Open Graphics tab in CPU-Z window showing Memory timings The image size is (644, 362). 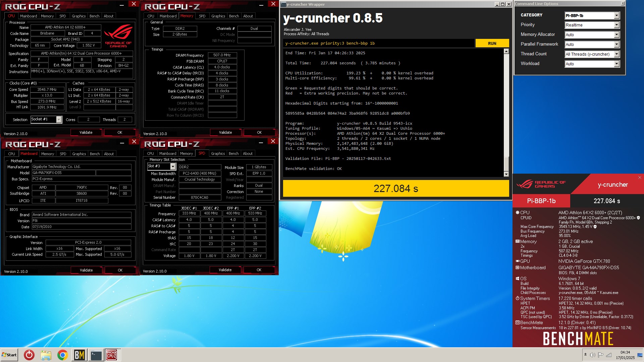218,16
